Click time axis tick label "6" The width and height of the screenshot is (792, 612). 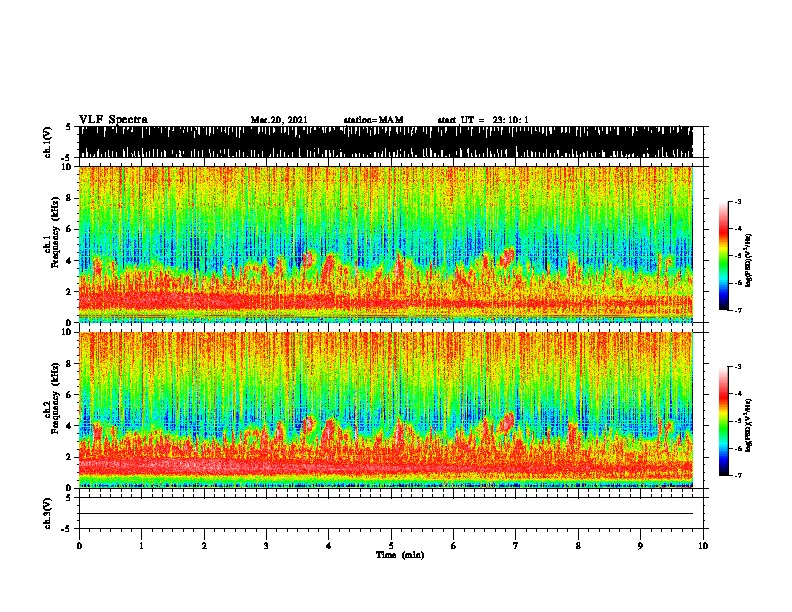point(454,546)
